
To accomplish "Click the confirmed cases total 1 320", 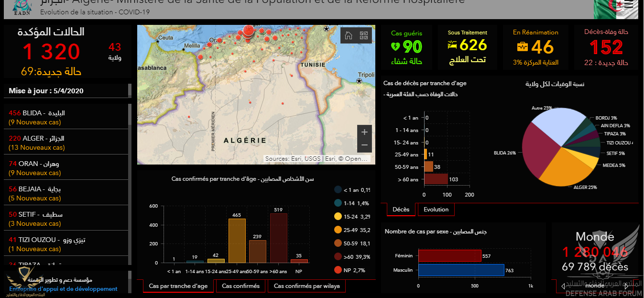I will coord(52,52).
